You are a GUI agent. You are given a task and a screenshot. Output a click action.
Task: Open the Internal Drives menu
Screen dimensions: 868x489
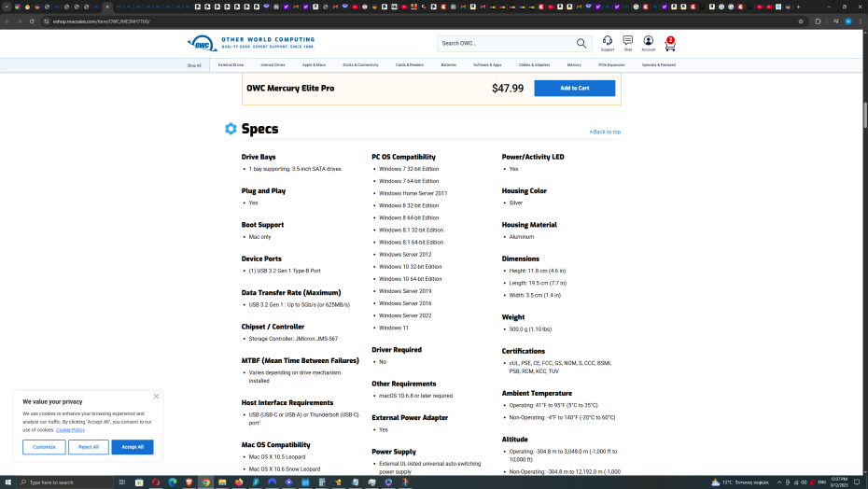[273, 64]
